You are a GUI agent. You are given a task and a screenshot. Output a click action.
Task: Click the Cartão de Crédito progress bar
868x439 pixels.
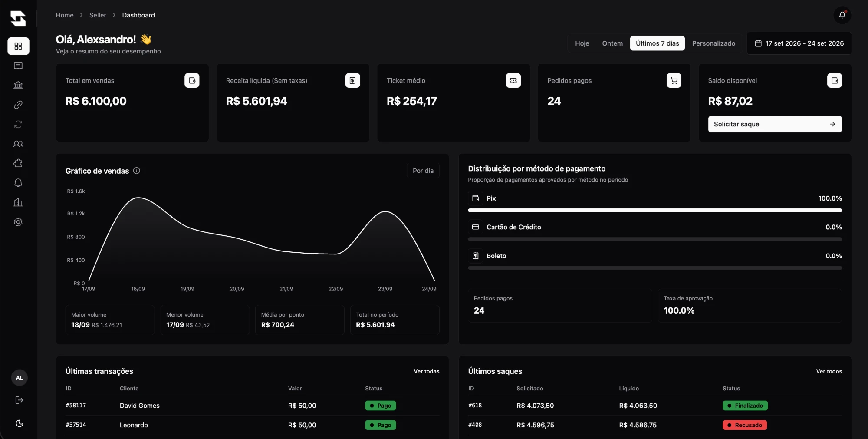coord(655,239)
